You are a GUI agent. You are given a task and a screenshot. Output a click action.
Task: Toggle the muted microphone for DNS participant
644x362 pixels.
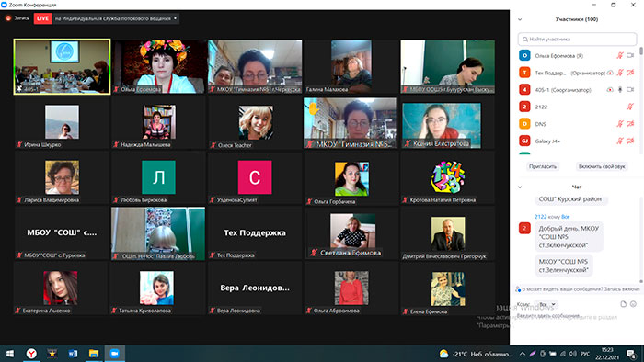[620, 123]
